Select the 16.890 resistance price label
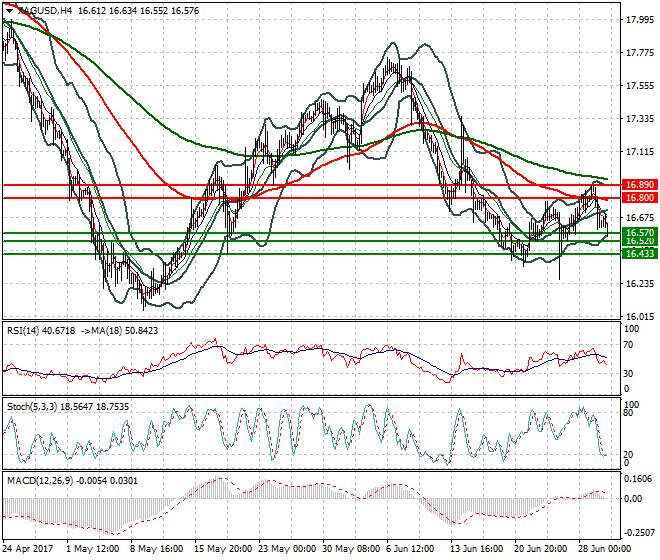Viewport: 660px width, 560px height. [640, 185]
